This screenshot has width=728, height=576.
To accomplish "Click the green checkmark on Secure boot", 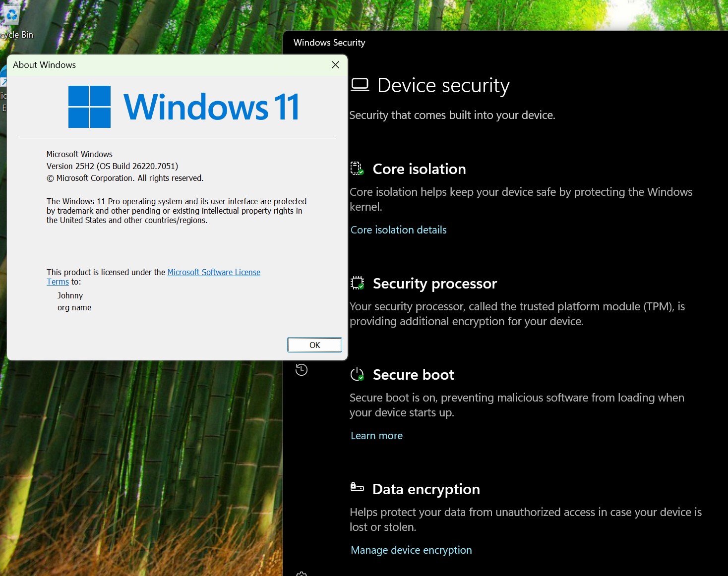I will pyautogui.click(x=361, y=379).
